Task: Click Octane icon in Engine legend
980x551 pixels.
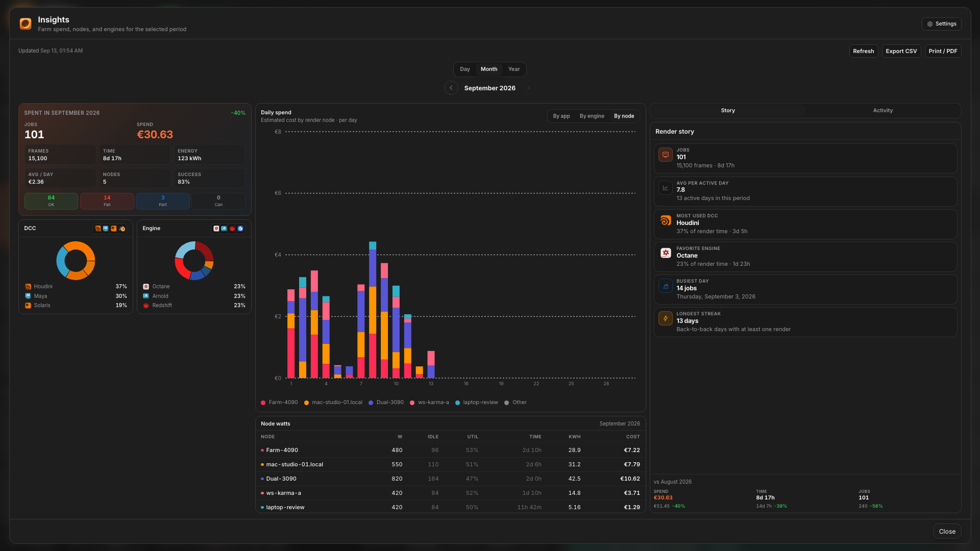Action: pyautogui.click(x=146, y=287)
